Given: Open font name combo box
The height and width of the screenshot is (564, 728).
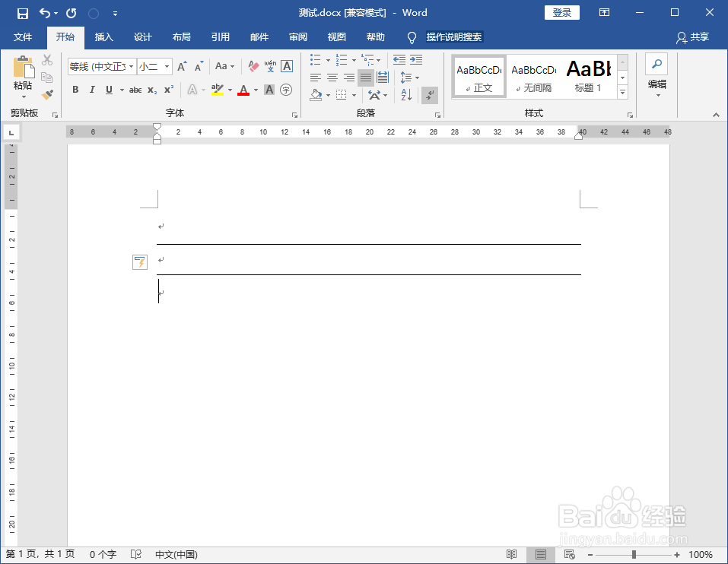Looking at the screenshot, I should 102,67.
